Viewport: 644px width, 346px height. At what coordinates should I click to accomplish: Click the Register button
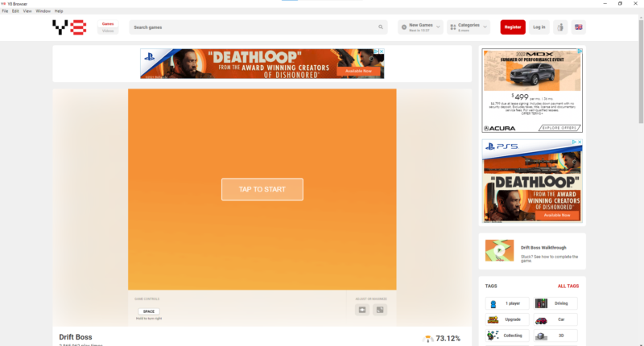[513, 27]
